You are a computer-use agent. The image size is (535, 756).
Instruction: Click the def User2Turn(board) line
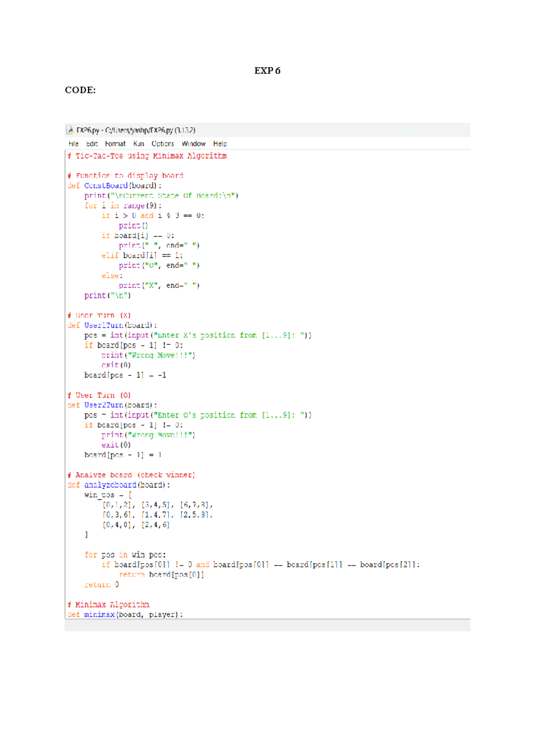[112, 405]
